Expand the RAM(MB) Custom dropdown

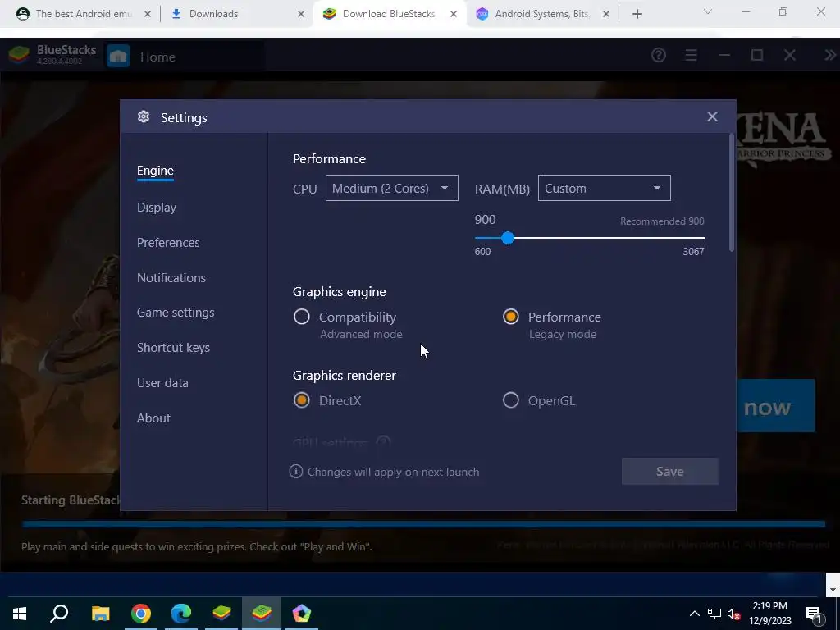(605, 188)
